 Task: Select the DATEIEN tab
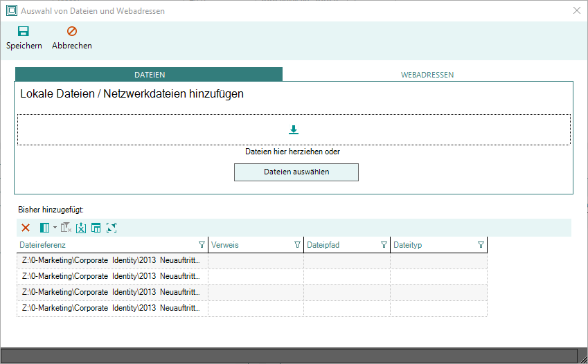coord(150,75)
